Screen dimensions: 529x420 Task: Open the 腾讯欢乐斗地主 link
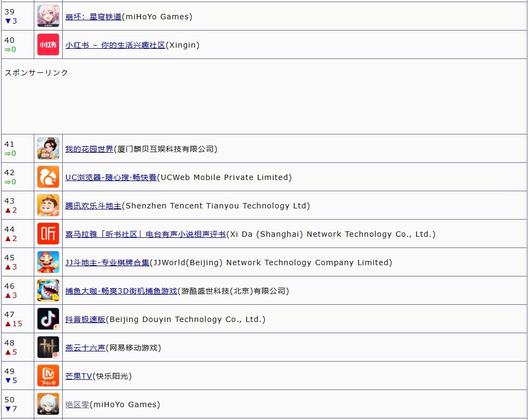point(93,206)
